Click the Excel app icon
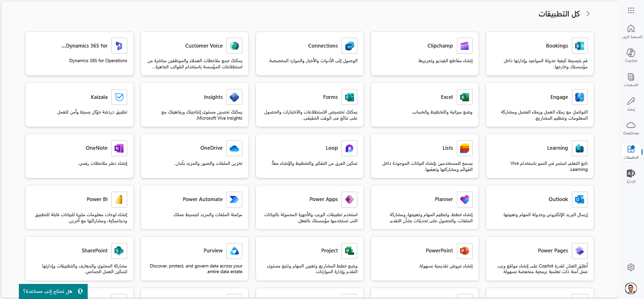The image size is (644, 299). click(x=464, y=97)
